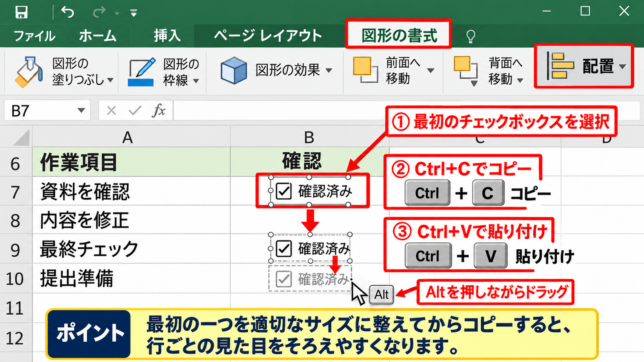Select cell containing 資料を確認
Screen dimensions: 644x362
(131, 191)
